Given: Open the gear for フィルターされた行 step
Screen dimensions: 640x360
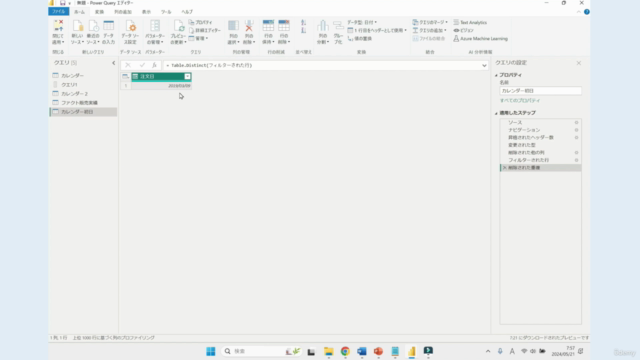Looking at the screenshot, I should tap(576, 160).
